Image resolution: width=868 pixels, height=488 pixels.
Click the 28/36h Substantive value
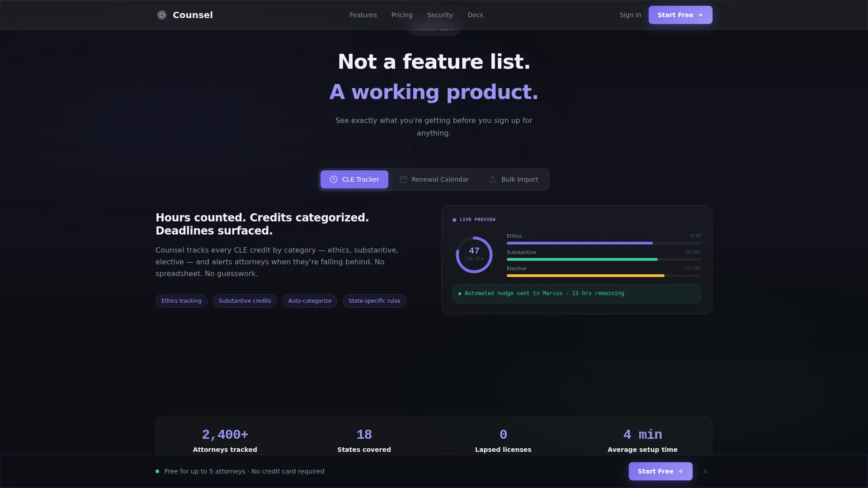point(693,252)
